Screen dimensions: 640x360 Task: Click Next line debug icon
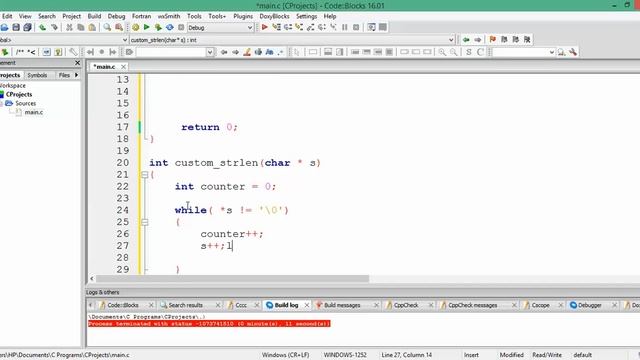point(288,27)
